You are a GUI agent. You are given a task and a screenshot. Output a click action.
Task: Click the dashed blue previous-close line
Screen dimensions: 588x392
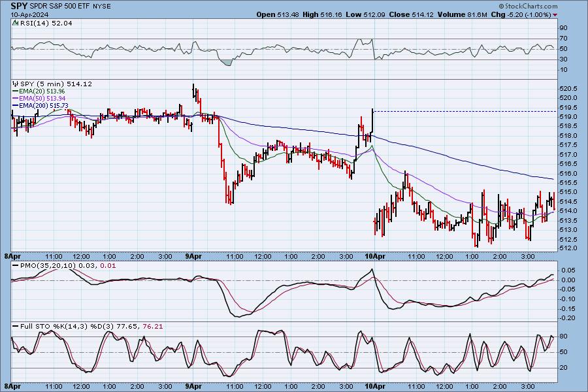465,112
